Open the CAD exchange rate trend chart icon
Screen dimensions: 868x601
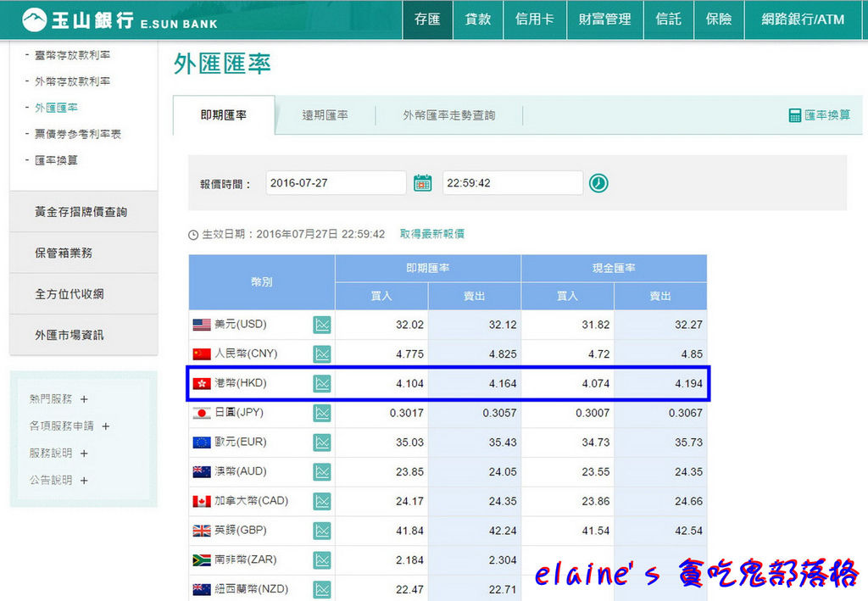(x=321, y=501)
